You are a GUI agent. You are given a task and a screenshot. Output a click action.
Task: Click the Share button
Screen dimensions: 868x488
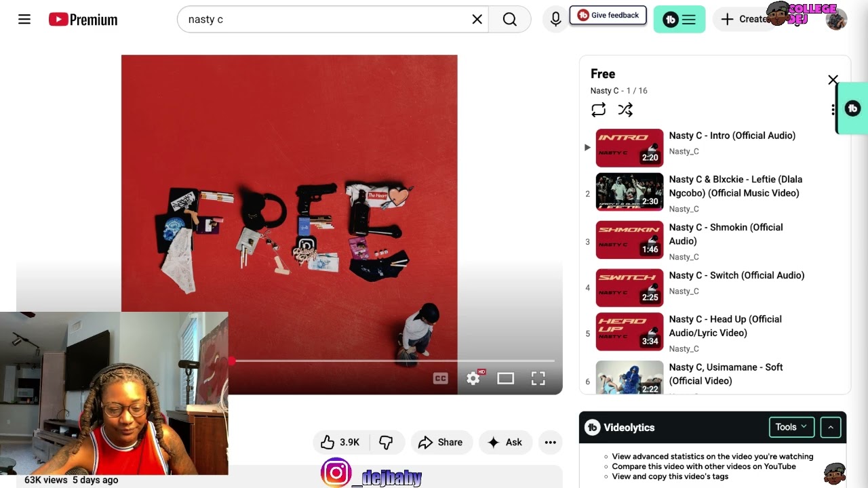point(441,443)
